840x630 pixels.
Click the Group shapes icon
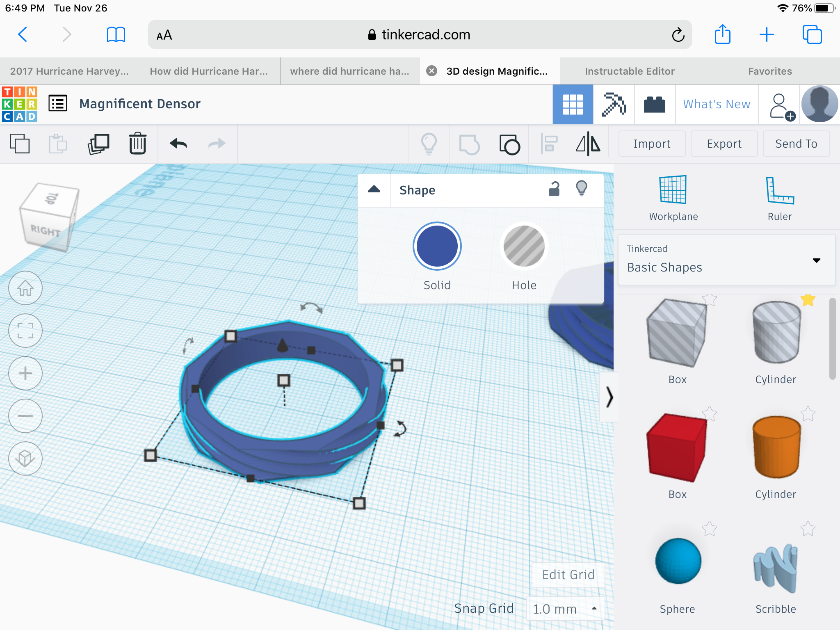tap(469, 144)
